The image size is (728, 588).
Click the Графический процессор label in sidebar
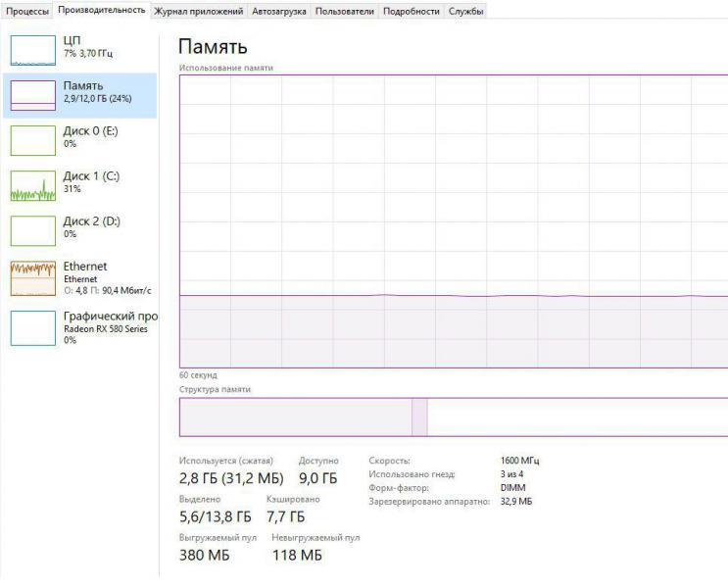point(110,317)
